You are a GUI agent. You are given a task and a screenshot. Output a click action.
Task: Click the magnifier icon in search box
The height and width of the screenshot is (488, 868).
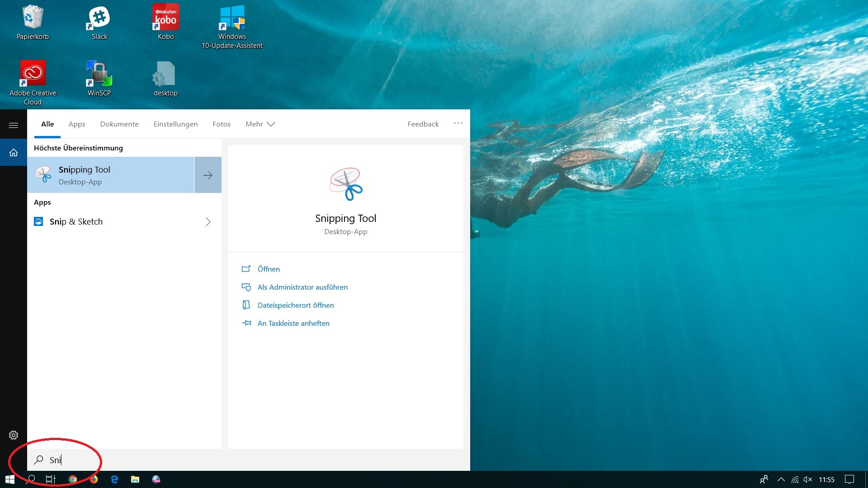click(39, 460)
